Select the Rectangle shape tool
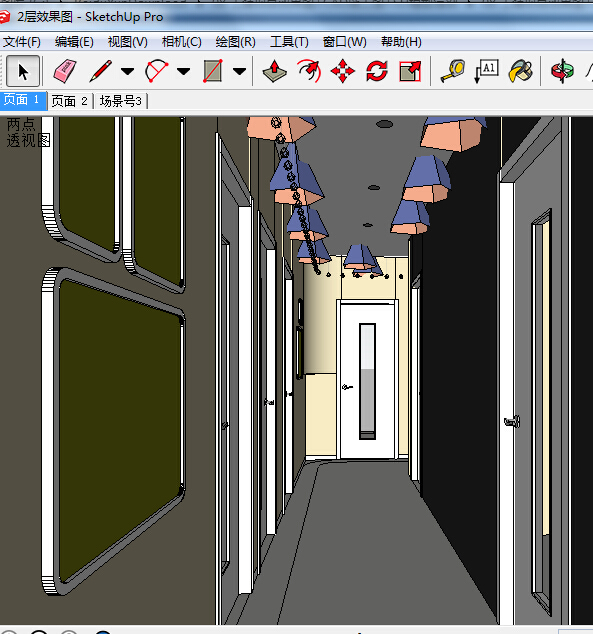This screenshot has width=593, height=634. click(x=213, y=71)
